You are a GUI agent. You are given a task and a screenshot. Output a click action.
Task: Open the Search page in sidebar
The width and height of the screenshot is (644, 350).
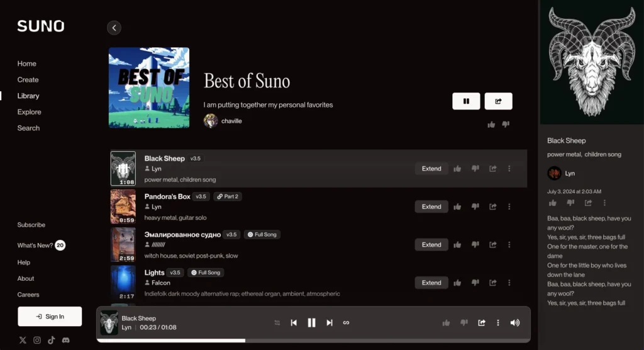point(28,128)
